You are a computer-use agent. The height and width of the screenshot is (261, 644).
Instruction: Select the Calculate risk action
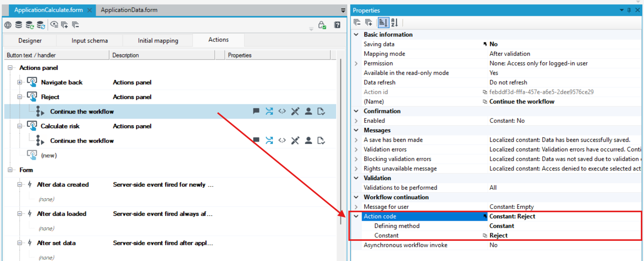(60, 126)
